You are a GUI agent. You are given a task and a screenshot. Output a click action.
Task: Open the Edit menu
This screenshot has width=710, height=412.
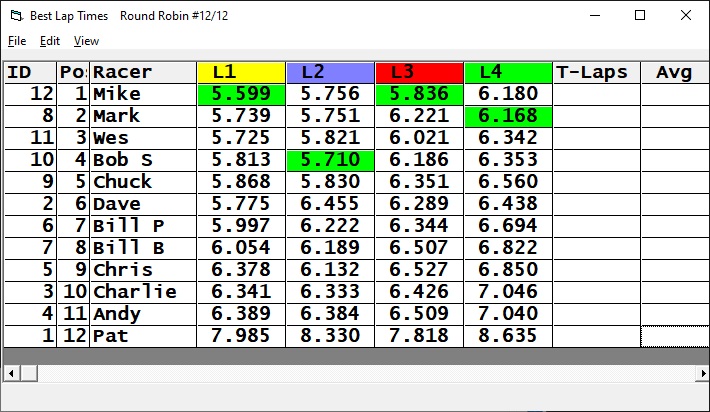click(50, 41)
